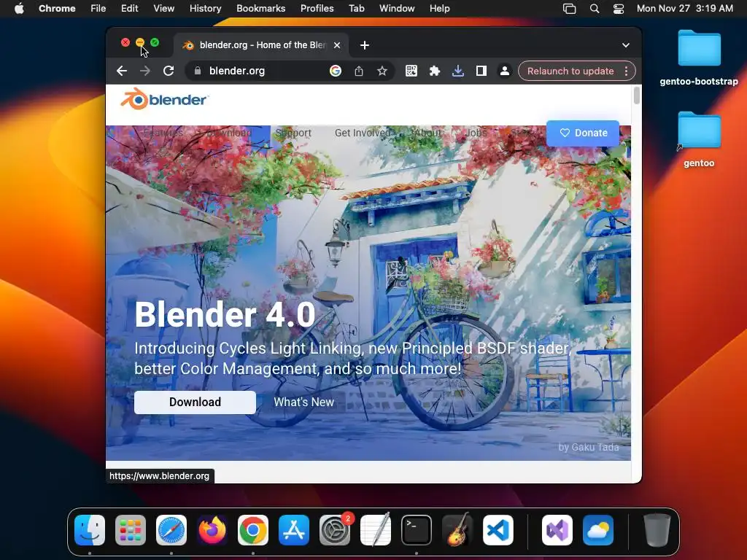747x560 pixels.
Task: Open the Tab menu
Action: click(356, 9)
